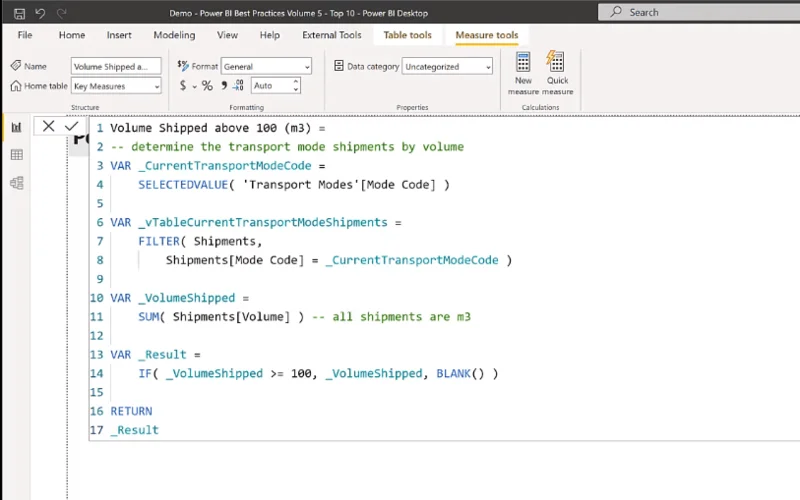
Task: Click the Name tag icon
Action: (x=16, y=66)
